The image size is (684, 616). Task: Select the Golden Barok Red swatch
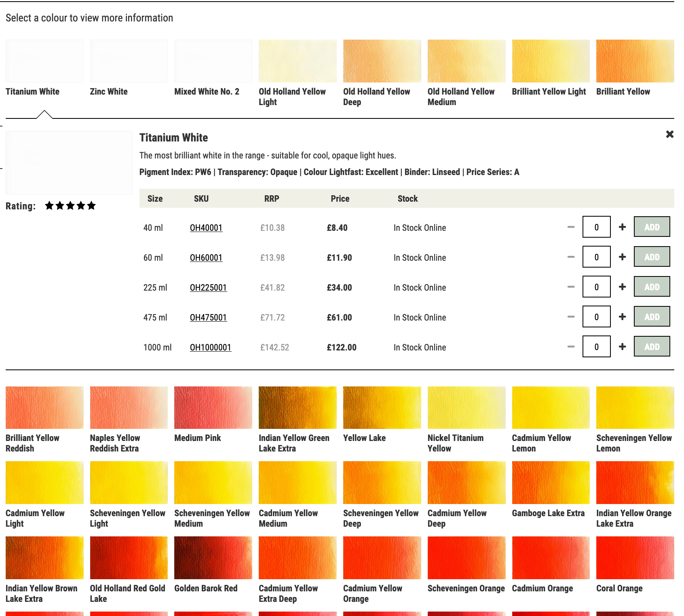pos(213,558)
